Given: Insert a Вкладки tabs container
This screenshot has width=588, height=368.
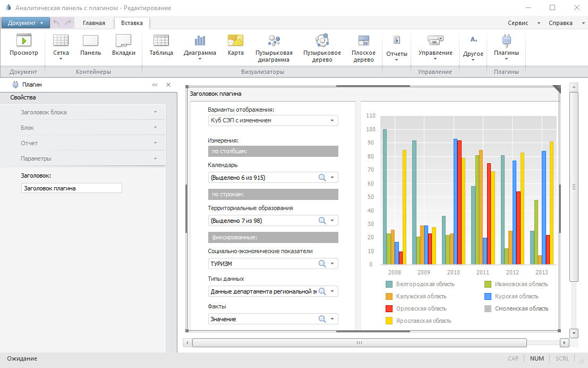Looking at the screenshot, I should coord(124,41).
